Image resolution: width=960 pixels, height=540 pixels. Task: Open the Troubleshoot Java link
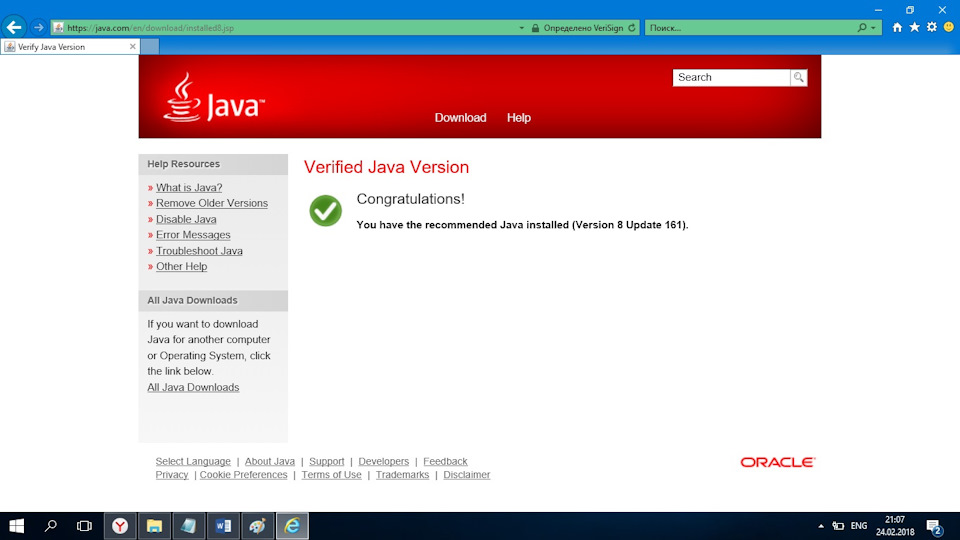(x=199, y=251)
